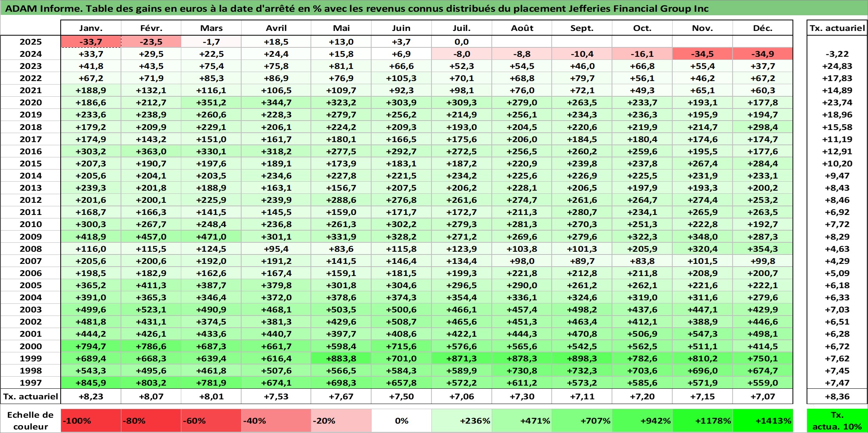The width and height of the screenshot is (868, 433).
Task: Click the 2024 row label
Action: [x=31, y=54]
